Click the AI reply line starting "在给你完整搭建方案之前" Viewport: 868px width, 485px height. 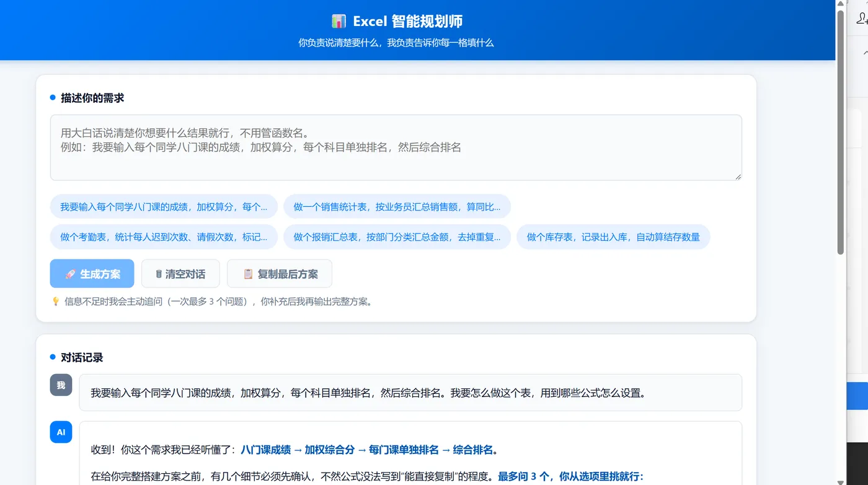(367, 476)
